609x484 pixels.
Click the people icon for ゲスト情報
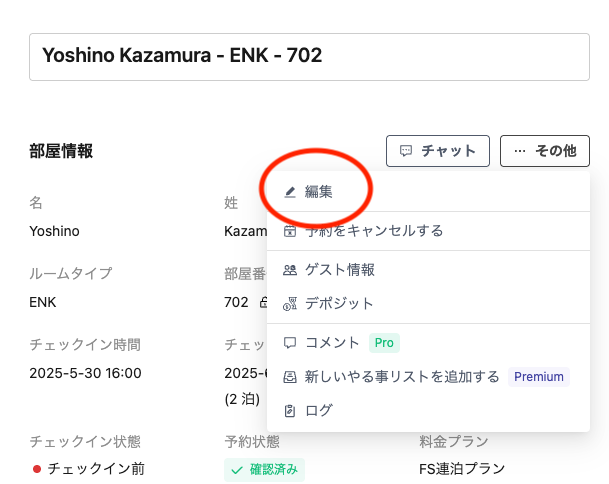pyautogui.click(x=290, y=270)
